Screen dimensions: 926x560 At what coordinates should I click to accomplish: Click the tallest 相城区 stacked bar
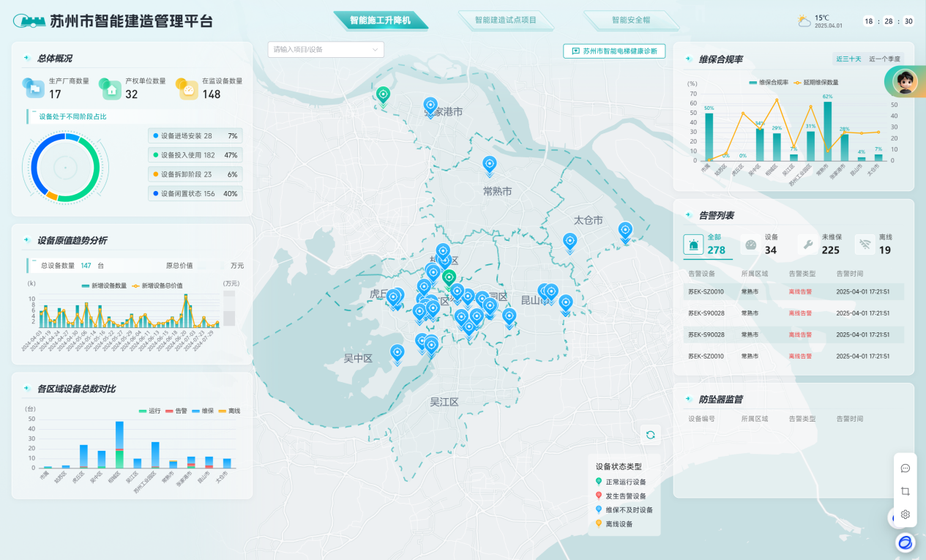(x=119, y=444)
